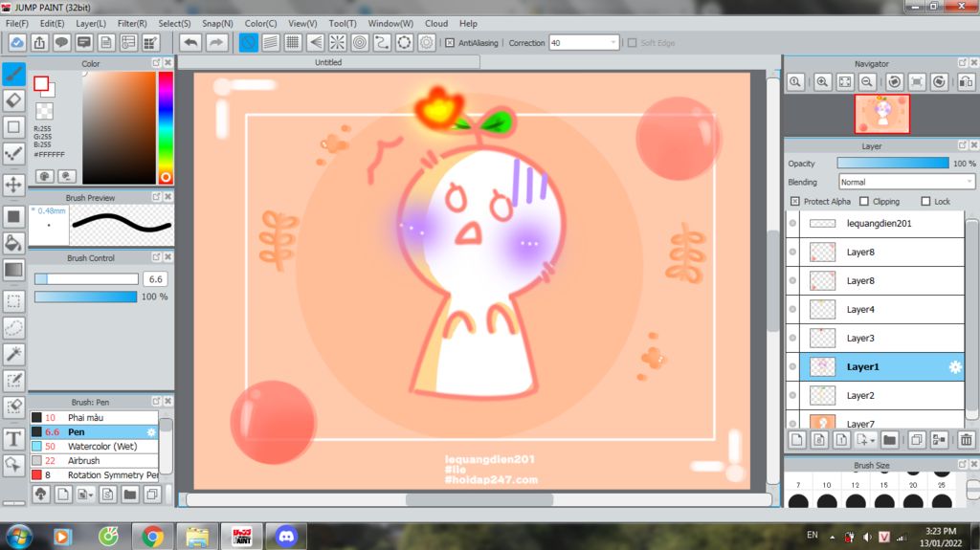Open gear settings for Pen brush

point(150,432)
